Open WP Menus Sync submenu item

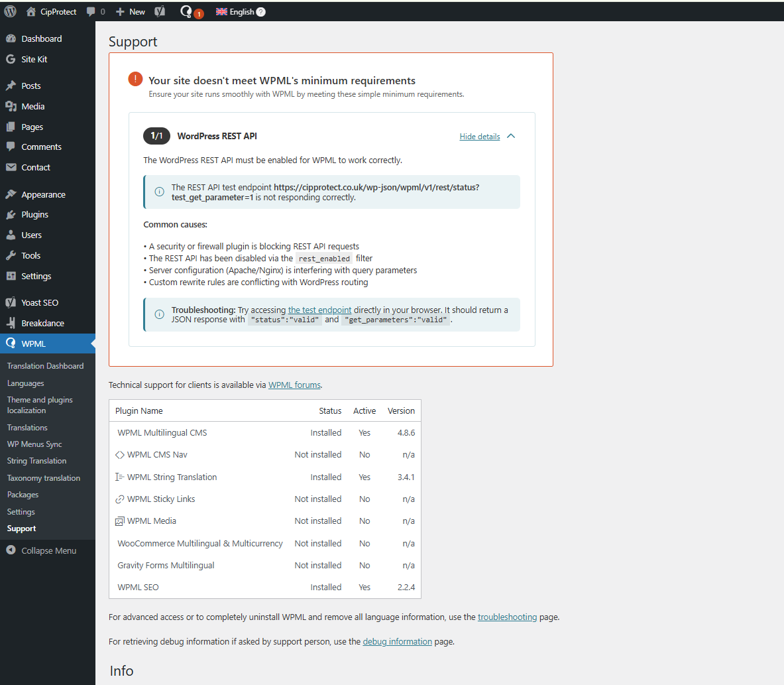[x=34, y=444]
